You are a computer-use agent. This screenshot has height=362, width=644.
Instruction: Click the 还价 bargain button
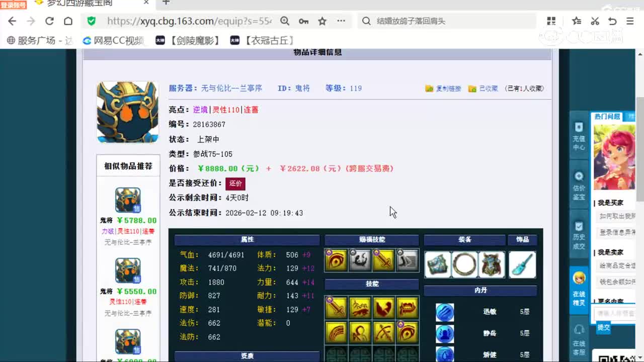pos(235,184)
